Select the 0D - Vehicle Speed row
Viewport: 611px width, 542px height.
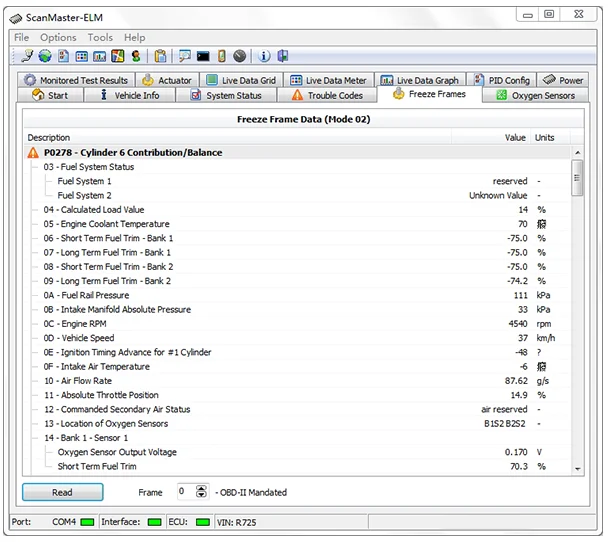point(298,338)
